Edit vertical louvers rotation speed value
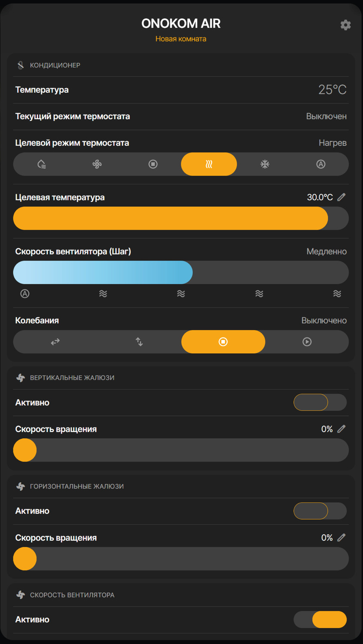The height and width of the screenshot is (644, 363). 342,429
